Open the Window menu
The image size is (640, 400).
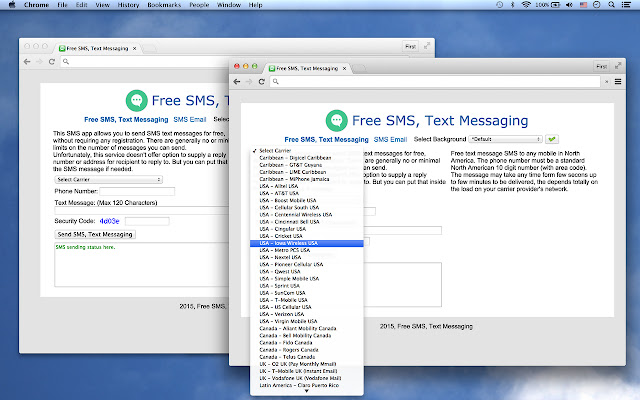tap(229, 5)
